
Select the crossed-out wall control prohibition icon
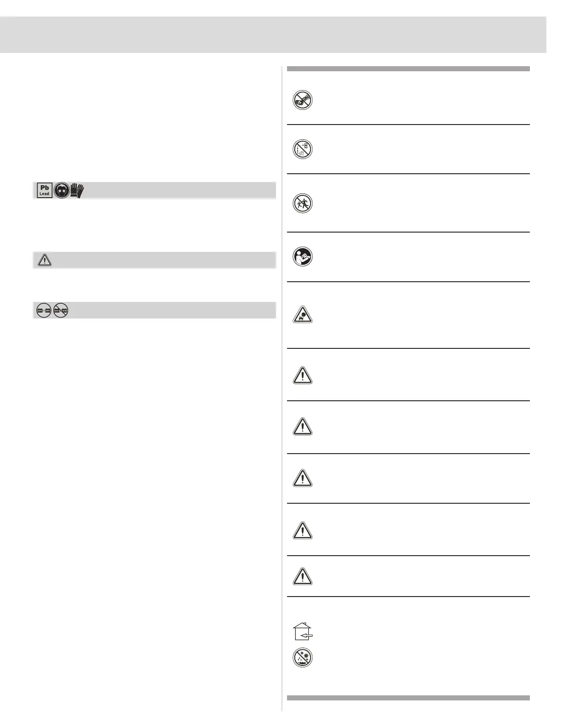coord(303,149)
